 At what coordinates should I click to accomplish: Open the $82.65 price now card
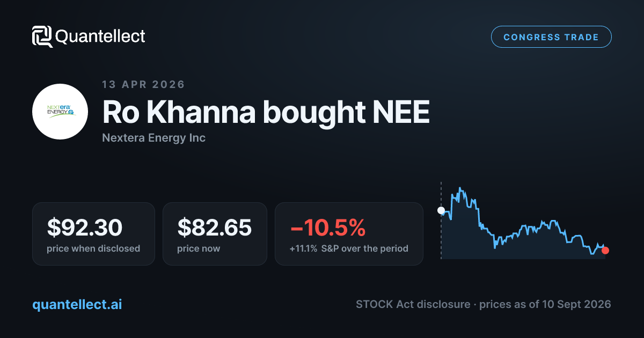point(215,233)
